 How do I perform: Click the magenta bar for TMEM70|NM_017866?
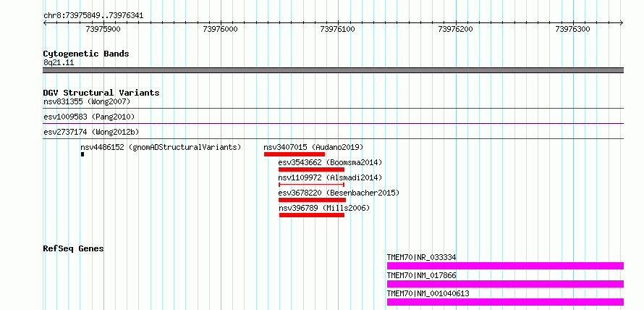tap(505, 284)
